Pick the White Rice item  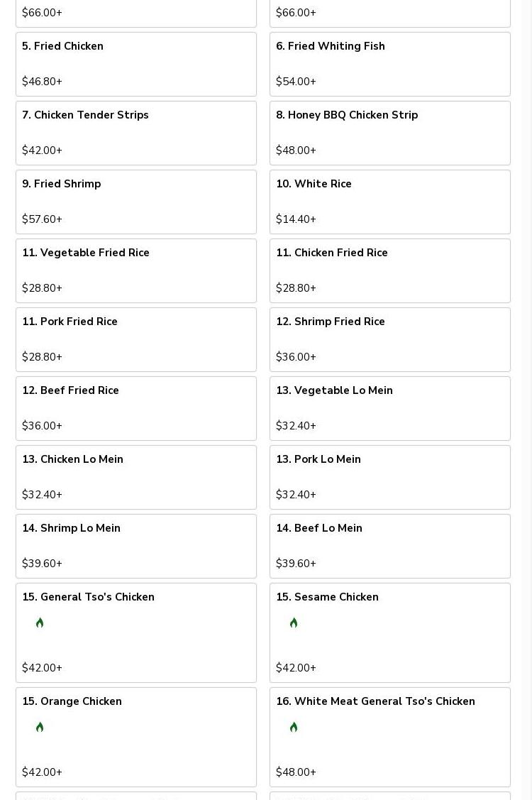click(389, 202)
